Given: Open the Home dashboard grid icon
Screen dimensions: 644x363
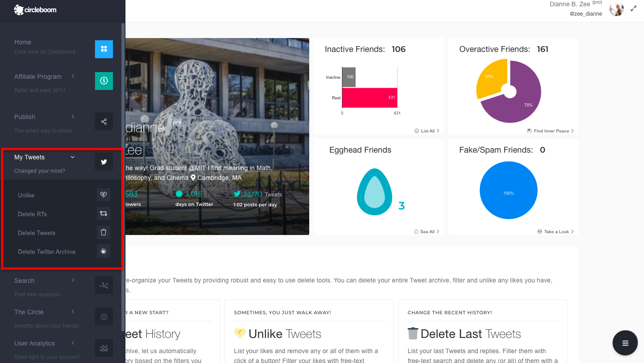Looking at the screenshot, I should point(104,49).
